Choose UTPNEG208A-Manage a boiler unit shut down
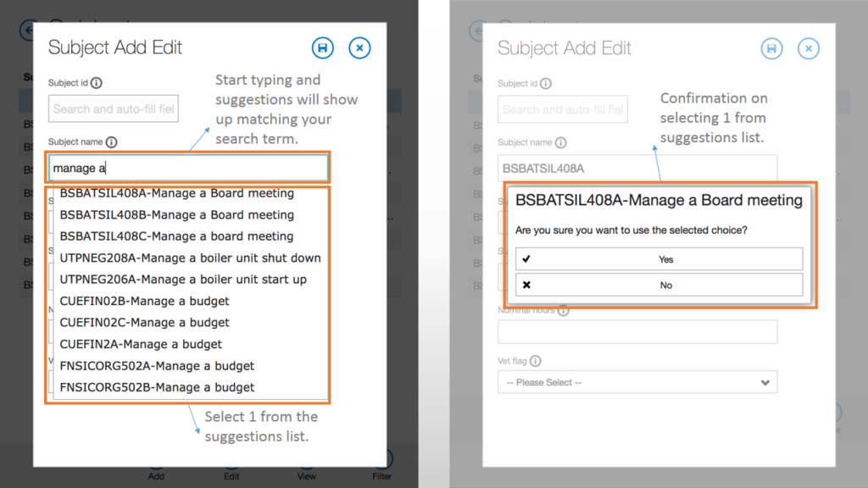The width and height of the screenshot is (868, 488). coord(190,258)
